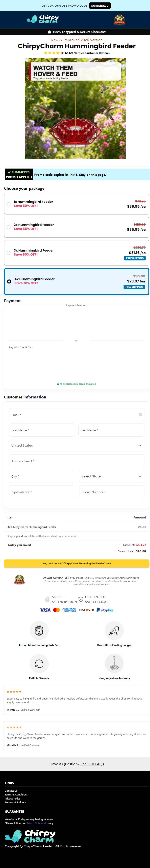The width and height of the screenshot is (150, 868).
Task: Open the Privacy Policy footer link
Action: (x=13, y=798)
